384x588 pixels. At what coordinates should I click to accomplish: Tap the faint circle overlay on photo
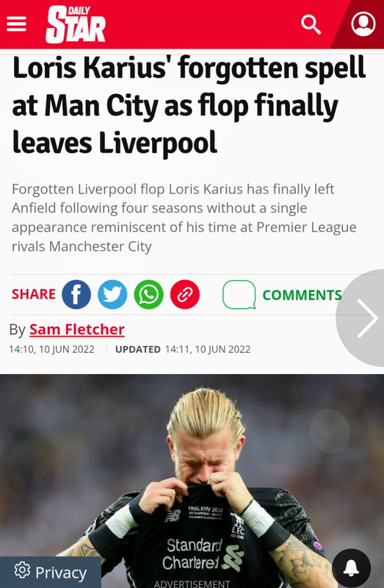[x=330, y=431]
